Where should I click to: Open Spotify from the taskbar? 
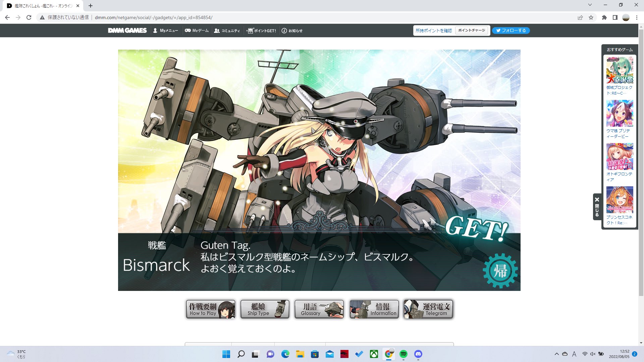pos(404,354)
